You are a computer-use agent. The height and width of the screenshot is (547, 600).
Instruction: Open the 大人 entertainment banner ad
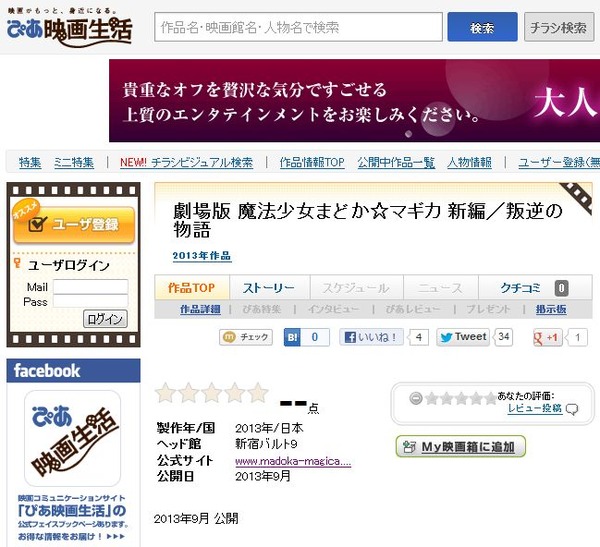354,101
